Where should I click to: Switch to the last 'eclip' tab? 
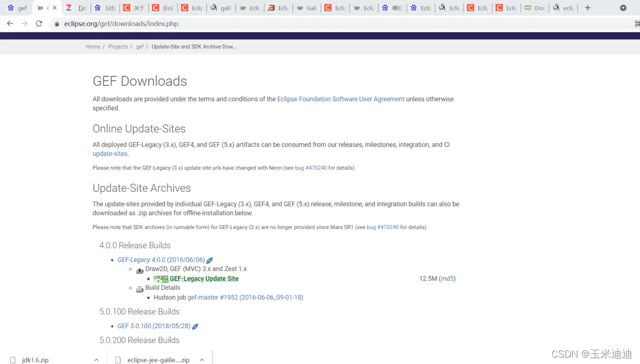(x=563, y=8)
